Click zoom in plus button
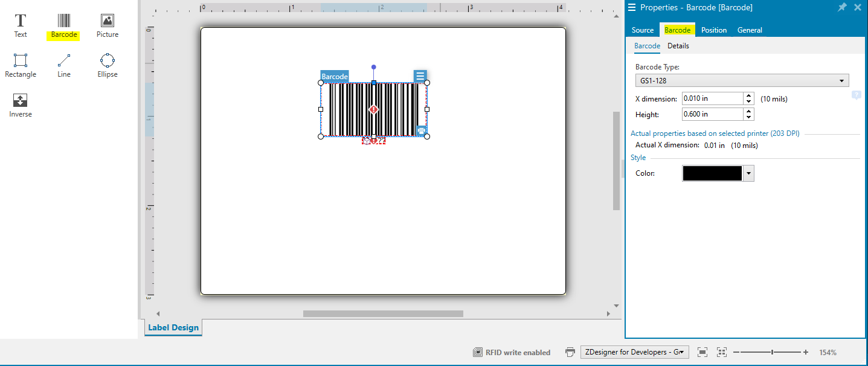This screenshot has width=868, height=366. coord(806,352)
